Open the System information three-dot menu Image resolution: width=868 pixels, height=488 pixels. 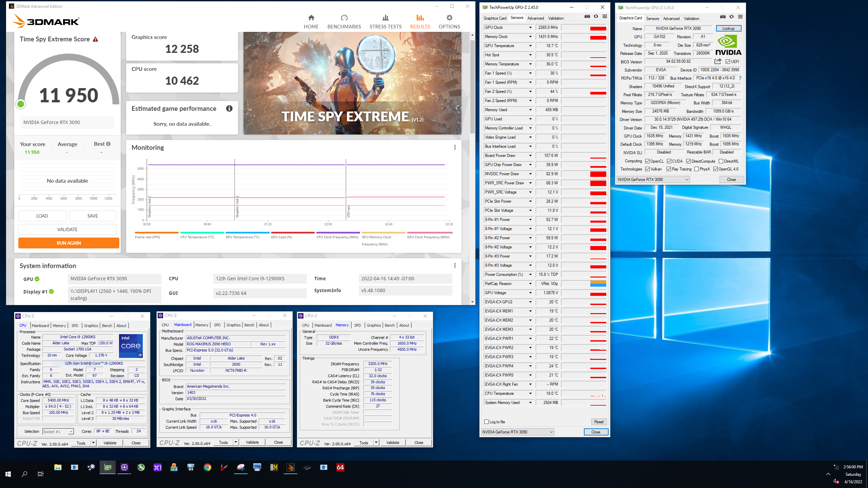455,266
